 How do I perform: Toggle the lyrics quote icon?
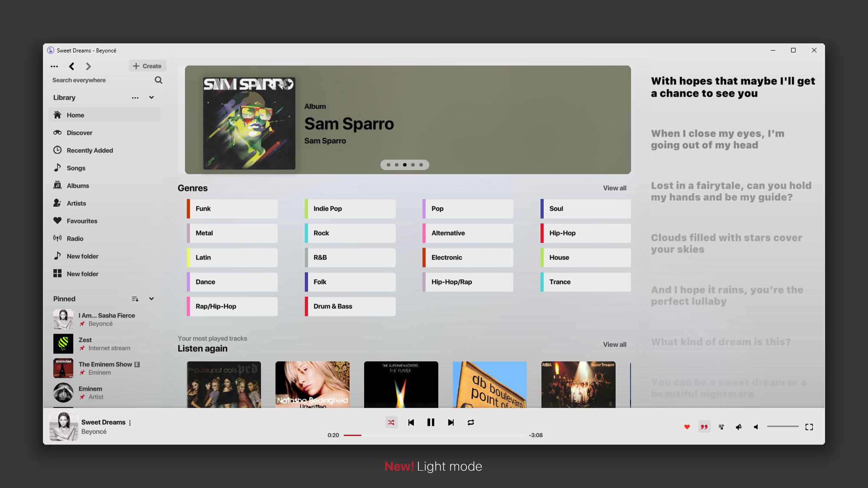[704, 427]
